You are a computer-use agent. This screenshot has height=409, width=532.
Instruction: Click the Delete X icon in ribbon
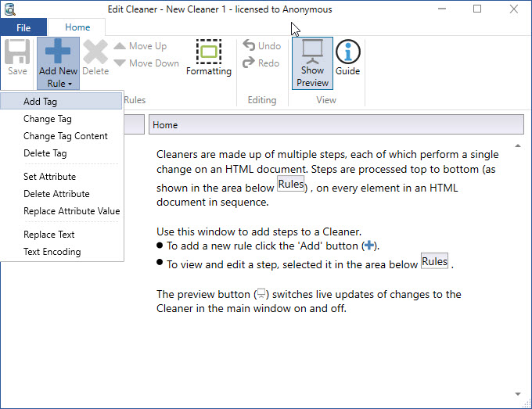[95, 52]
